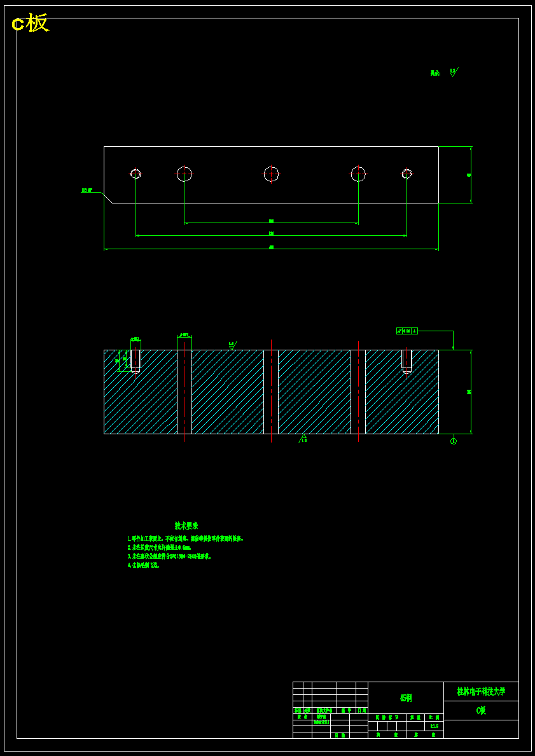
Task: Click the "C板" part name in title block
Action: pos(481,710)
